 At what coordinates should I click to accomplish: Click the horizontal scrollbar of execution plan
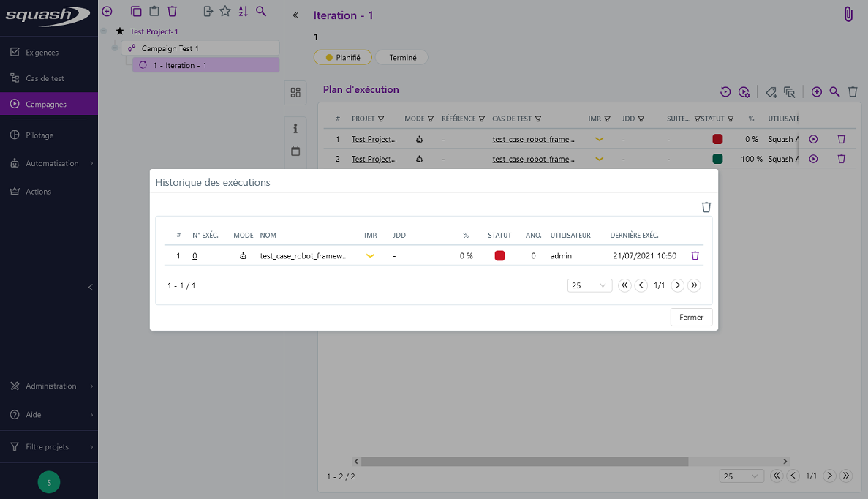point(524,462)
